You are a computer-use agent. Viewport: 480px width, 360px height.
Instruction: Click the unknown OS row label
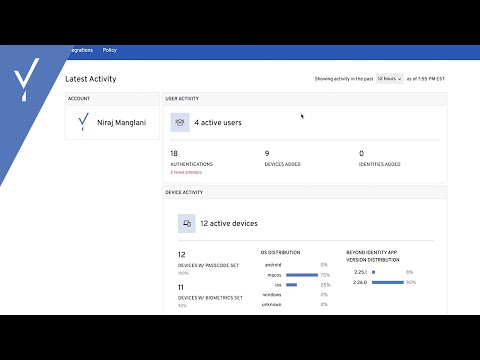coord(272,304)
